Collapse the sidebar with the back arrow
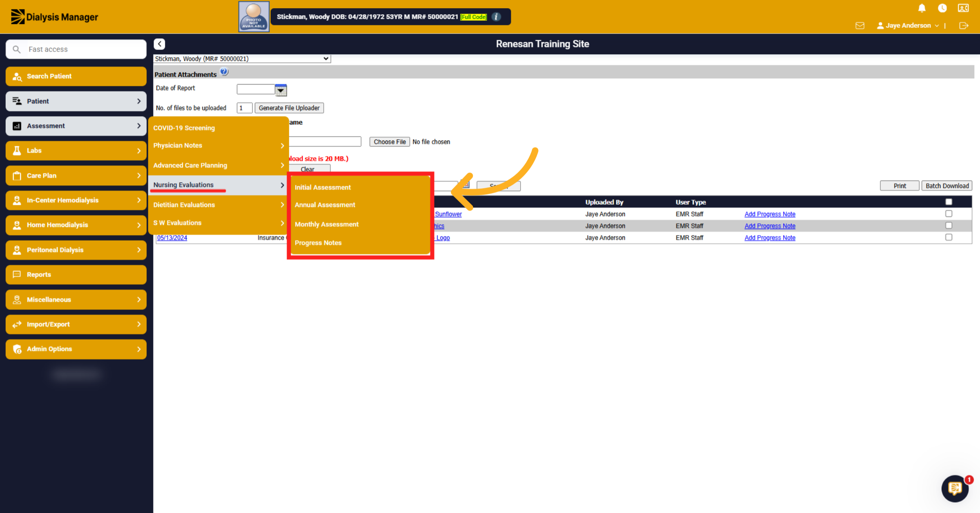The height and width of the screenshot is (513, 980). point(159,44)
